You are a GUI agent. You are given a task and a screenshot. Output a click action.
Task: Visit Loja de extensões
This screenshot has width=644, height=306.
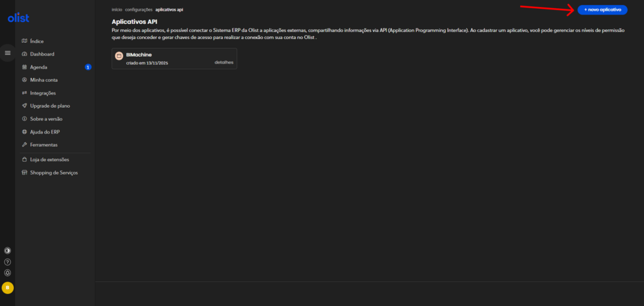49,160
